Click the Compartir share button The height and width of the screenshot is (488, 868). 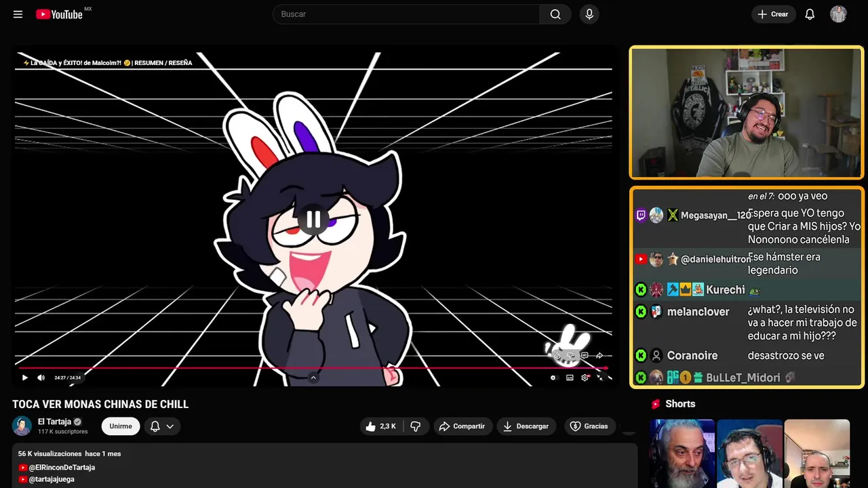coord(462,426)
